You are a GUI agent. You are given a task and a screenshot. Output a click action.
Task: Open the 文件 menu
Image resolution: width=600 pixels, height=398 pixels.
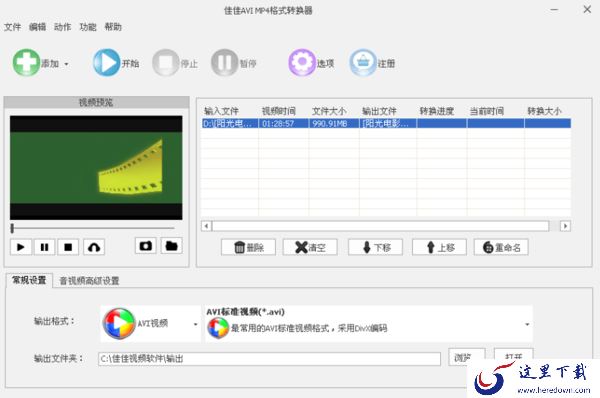click(x=12, y=27)
